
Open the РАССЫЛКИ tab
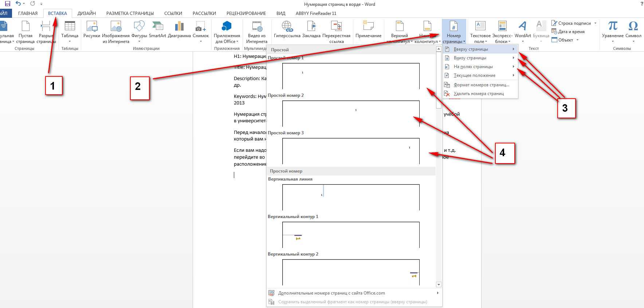(204, 13)
